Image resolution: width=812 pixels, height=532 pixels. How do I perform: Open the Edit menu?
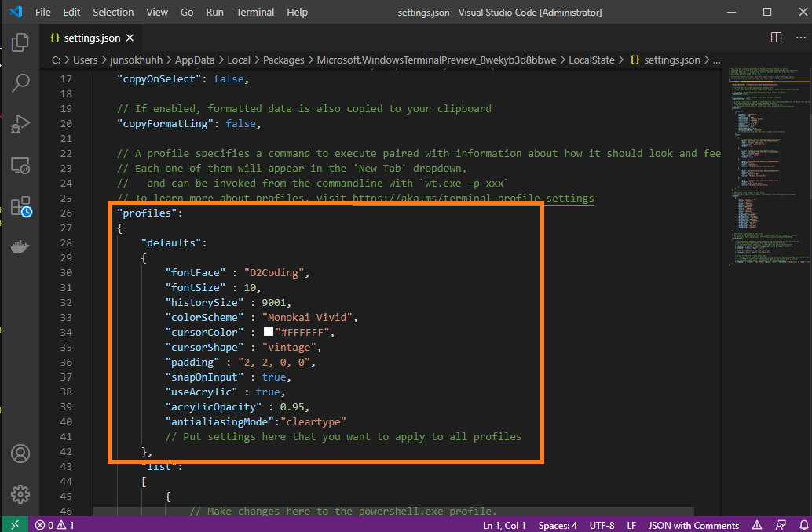pos(71,12)
